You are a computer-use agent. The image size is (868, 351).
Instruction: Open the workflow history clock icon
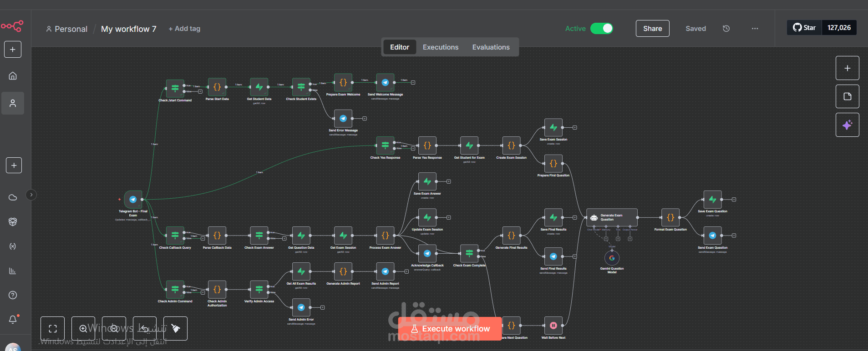(x=726, y=28)
